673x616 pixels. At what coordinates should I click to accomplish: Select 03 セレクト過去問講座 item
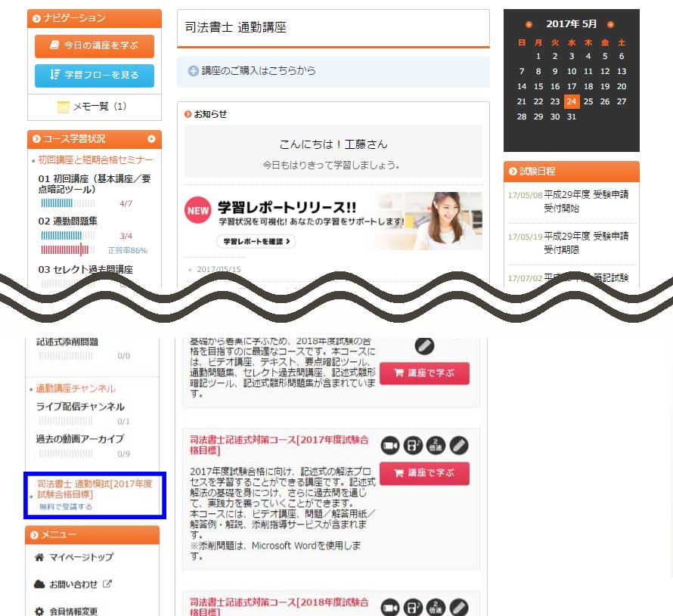(x=85, y=269)
